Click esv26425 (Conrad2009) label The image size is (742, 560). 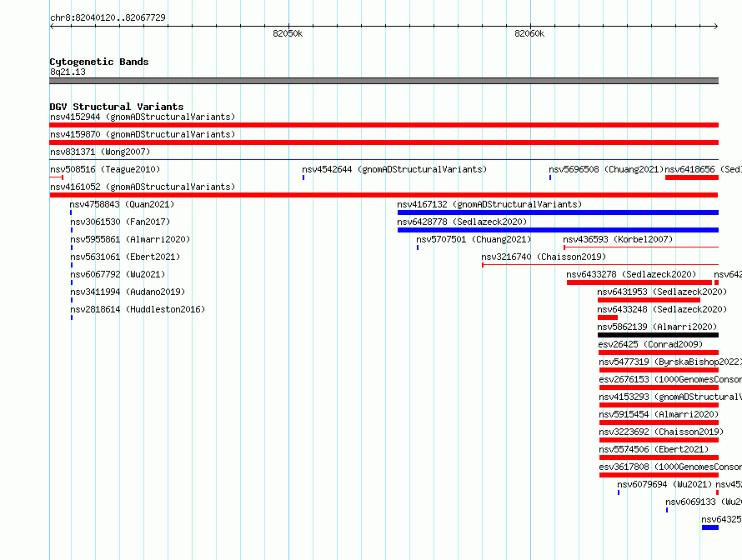coord(650,344)
